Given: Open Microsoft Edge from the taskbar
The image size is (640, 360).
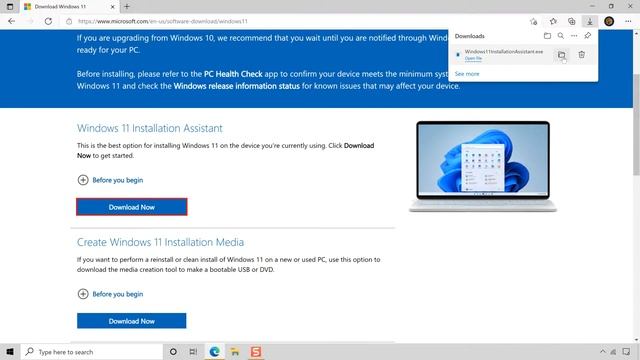Looking at the screenshot, I should point(214,352).
